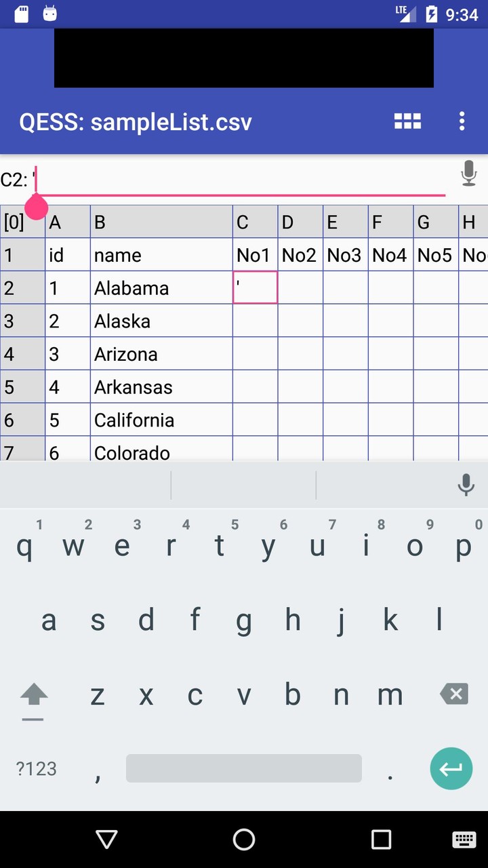
Task: Open the recent apps overview button
Action: pos(381,840)
